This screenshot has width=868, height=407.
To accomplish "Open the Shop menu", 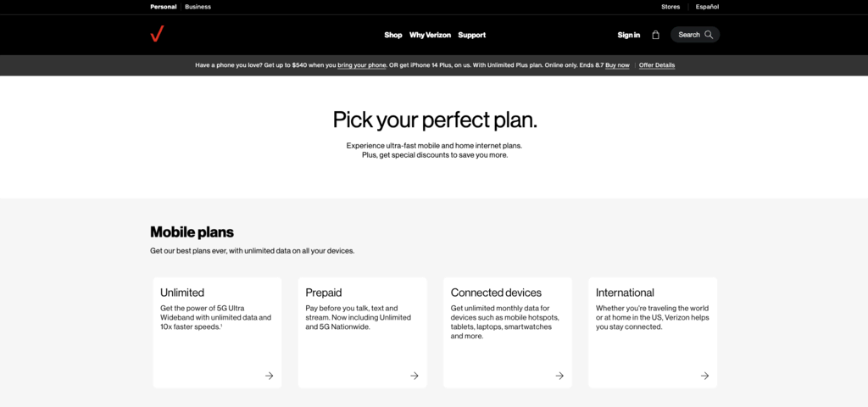I will (393, 35).
